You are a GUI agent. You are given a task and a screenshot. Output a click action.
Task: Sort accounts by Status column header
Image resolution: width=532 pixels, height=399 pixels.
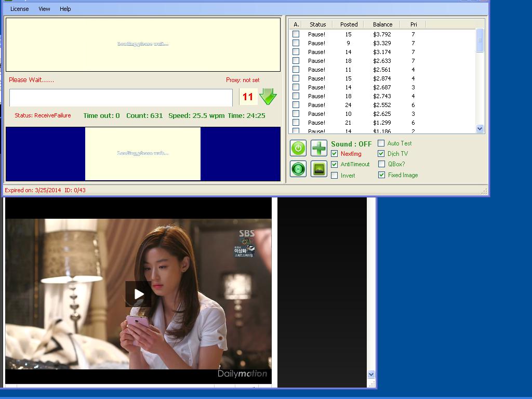317,24
